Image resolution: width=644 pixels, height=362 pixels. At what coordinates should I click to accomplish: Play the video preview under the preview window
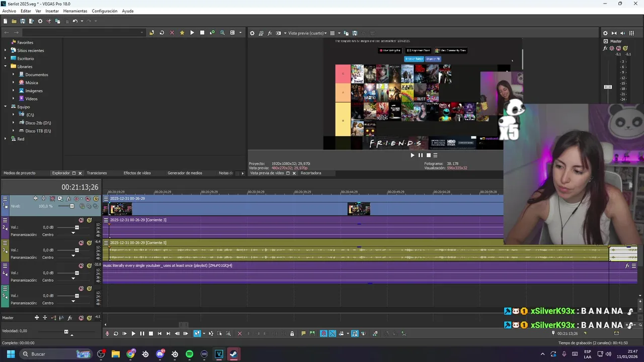click(x=413, y=155)
